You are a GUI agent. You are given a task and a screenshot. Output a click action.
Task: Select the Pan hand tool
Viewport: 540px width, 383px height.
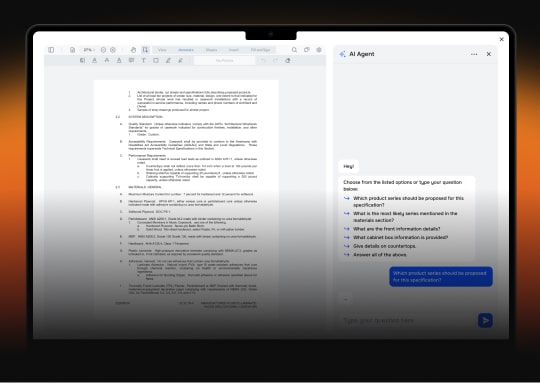pyautogui.click(x=133, y=50)
